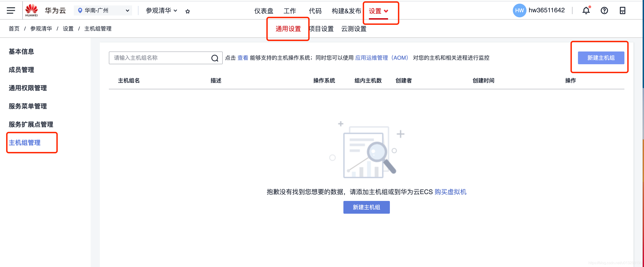This screenshot has height=267, width=644.
Task: Click the Huawei Cloud logo
Action: (x=32, y=10)
